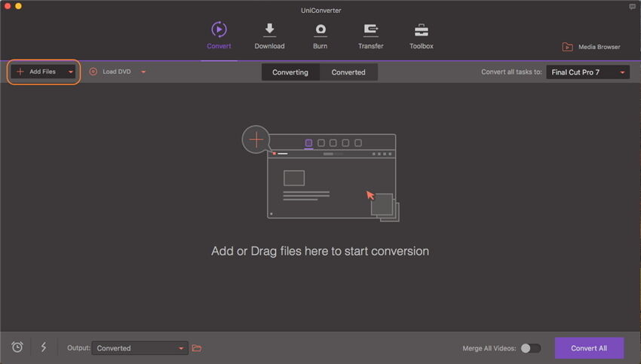Click the large plus circle to add files
641x364 pixels.
coord(256,139)
